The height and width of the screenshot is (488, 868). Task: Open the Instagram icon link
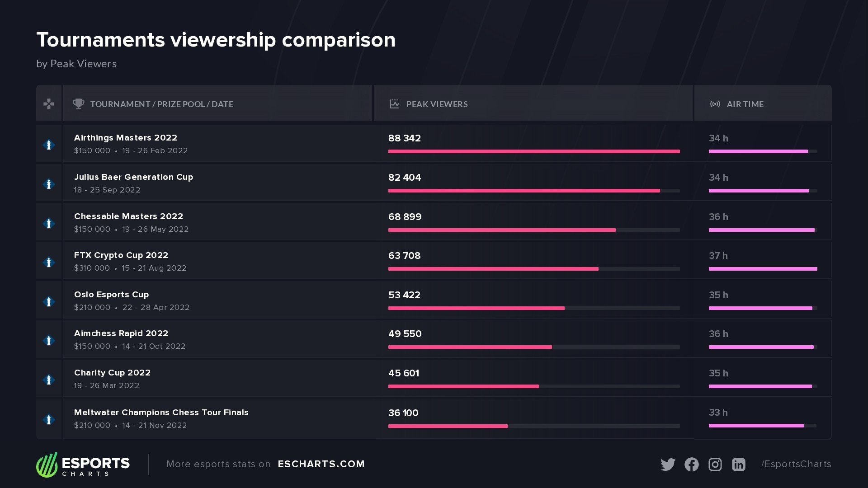click(x=715, y=465)
